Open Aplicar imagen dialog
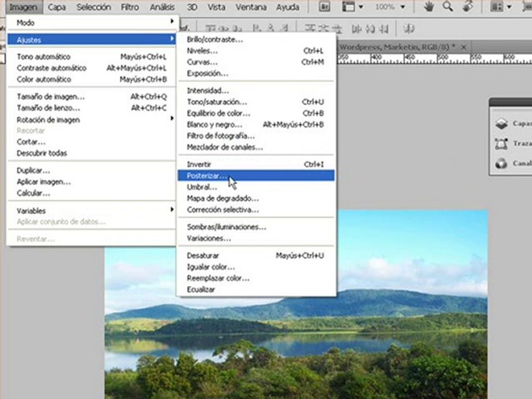 tap(91, 182)
